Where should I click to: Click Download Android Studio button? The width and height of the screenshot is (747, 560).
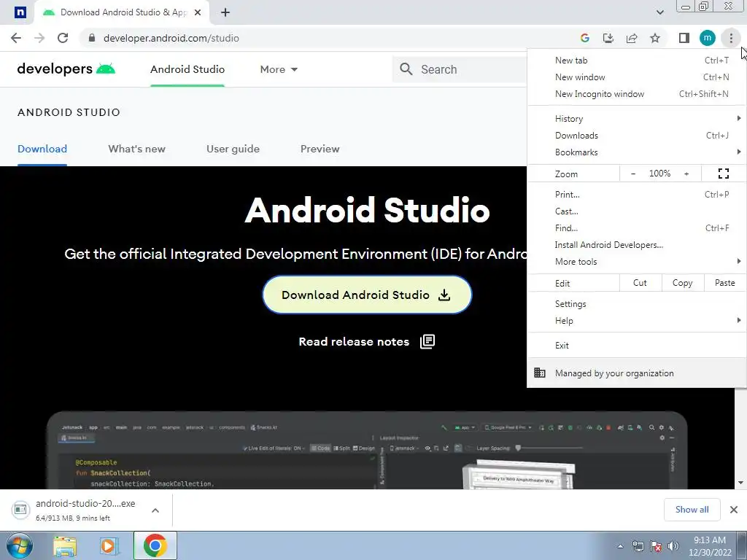pyautogui.click(x=367, y=295)
